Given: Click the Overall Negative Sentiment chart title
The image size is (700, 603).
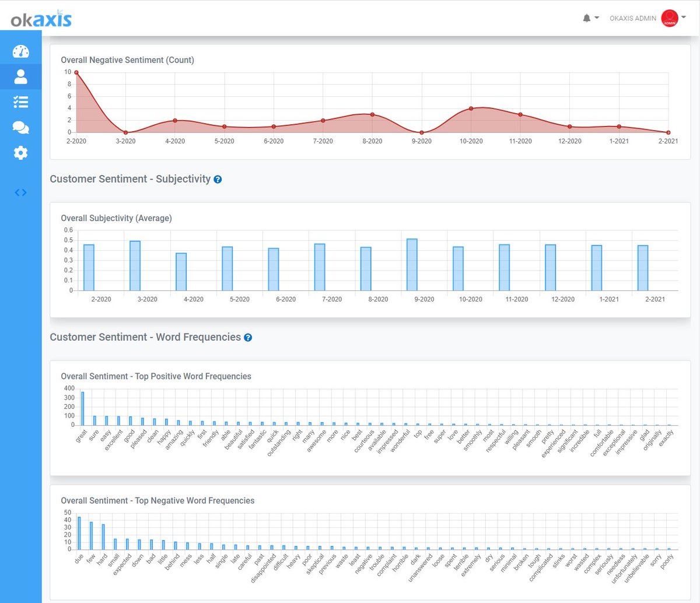Looking at the screenshot, I should [127, 60].
